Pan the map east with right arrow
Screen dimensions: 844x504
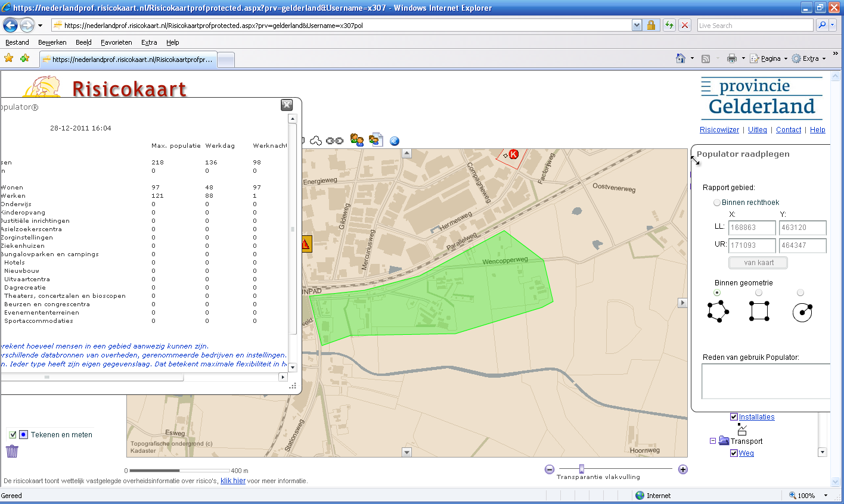(x=683, y=303)
